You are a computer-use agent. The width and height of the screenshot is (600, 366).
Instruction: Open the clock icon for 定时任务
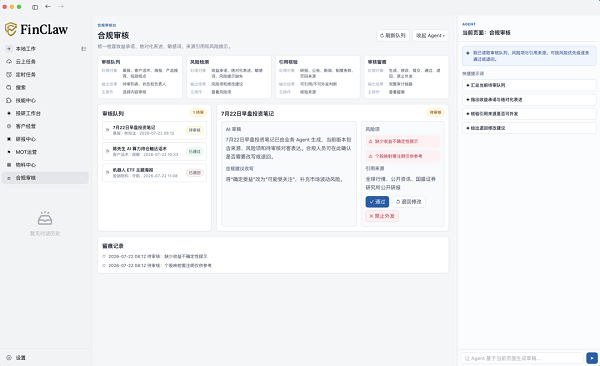9,75
